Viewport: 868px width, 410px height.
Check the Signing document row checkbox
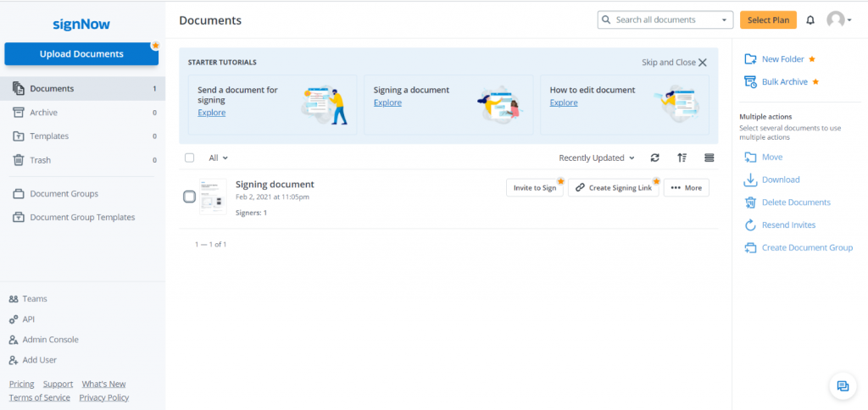click(189, 197)
